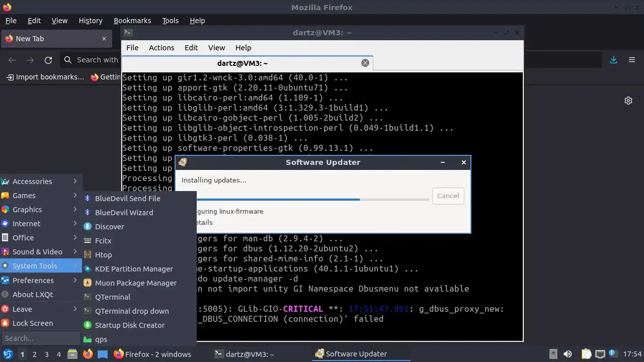Click the Firefox back arrow
Screen dimensions: 644x362
pyautogui.click(x=12, y=60)
